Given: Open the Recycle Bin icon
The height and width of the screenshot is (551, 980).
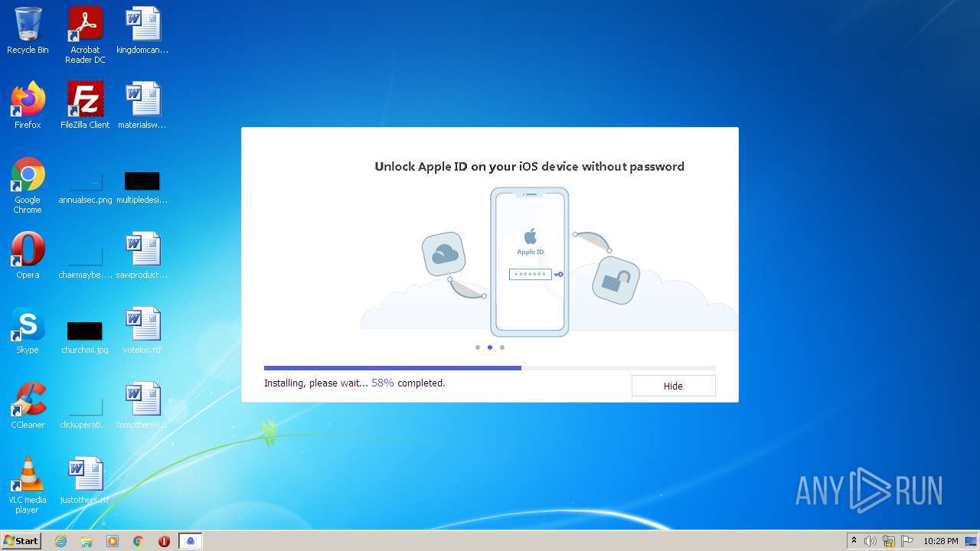Looking at the screenshot, I should [x=28, y=31].
